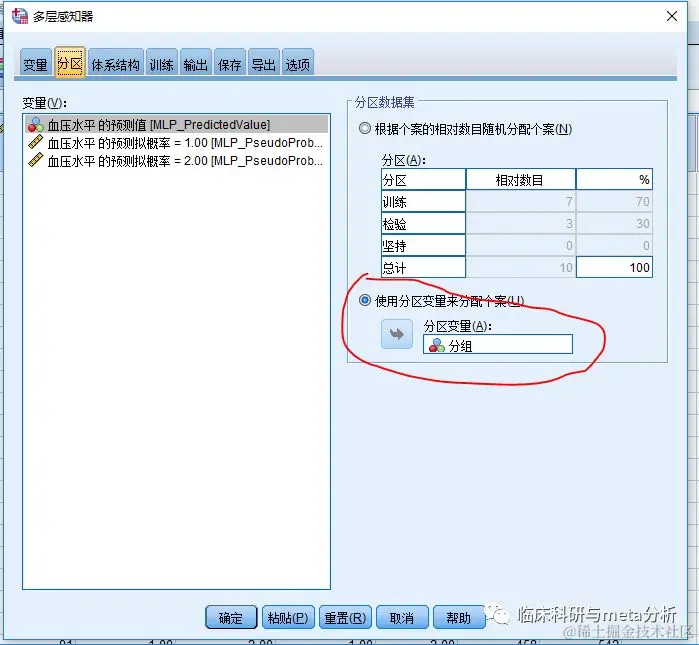Click the 分区变量 field containing 分组

(x=498, y=345)
